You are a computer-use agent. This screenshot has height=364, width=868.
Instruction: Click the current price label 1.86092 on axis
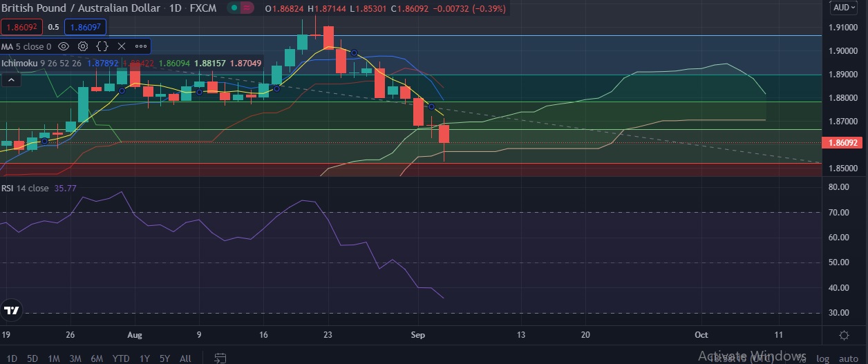(x=842, y=143)
